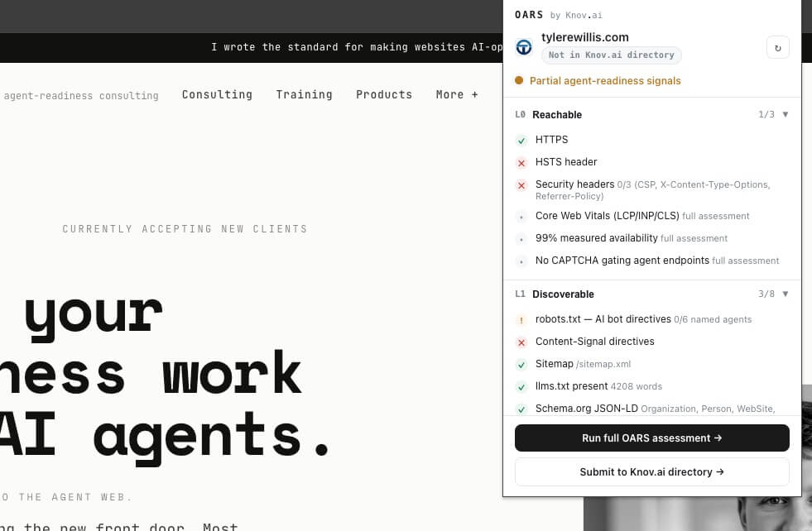Open the Consulting nav item
Screen dimensions: 812x531
pos(217,95)
